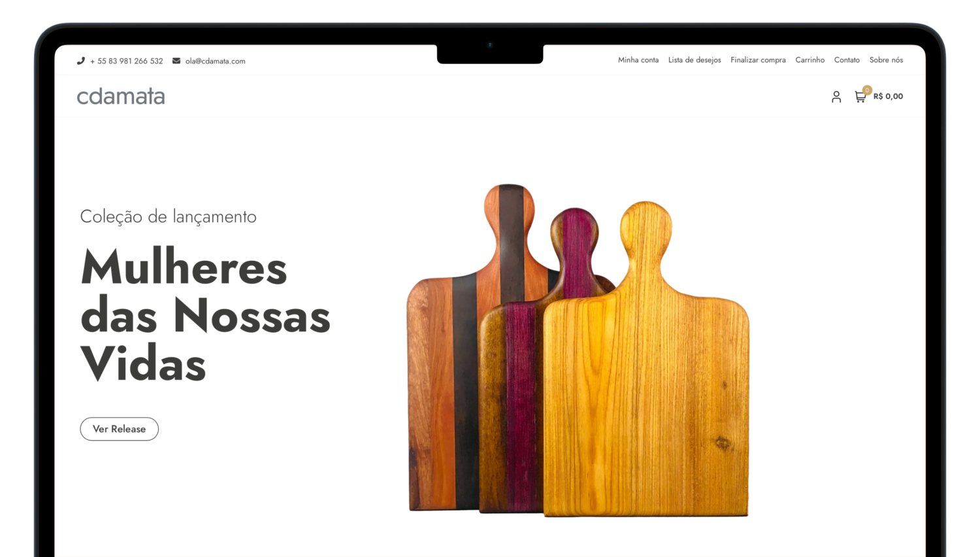The image size is (980, 557).
Task: Click the envelope email icon
Action: pyautogui.click(x=176, y=61)
